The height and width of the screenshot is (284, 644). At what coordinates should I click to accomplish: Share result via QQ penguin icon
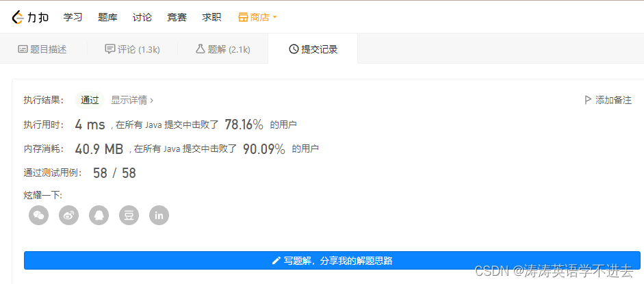(x=99, y=216)
